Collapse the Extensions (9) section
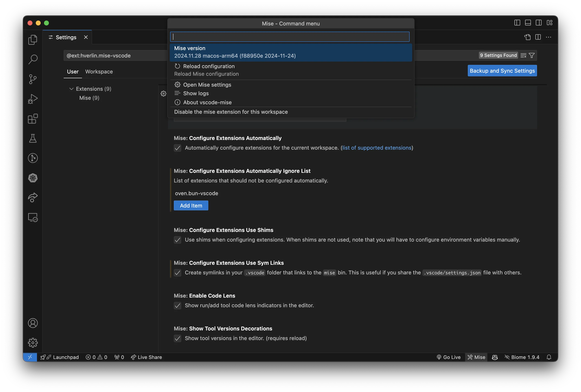The height and width of the screenshot is (392, 581). tap(71, 89)
